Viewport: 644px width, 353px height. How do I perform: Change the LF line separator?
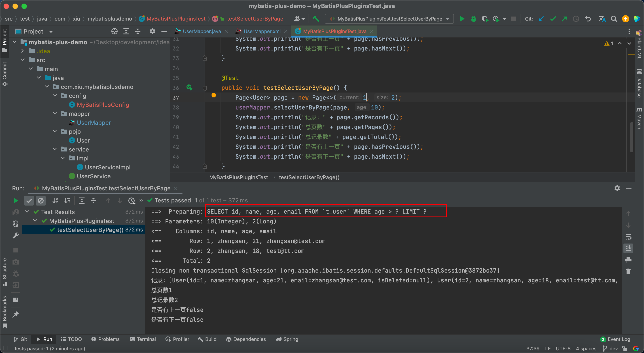tap(547, 349)
